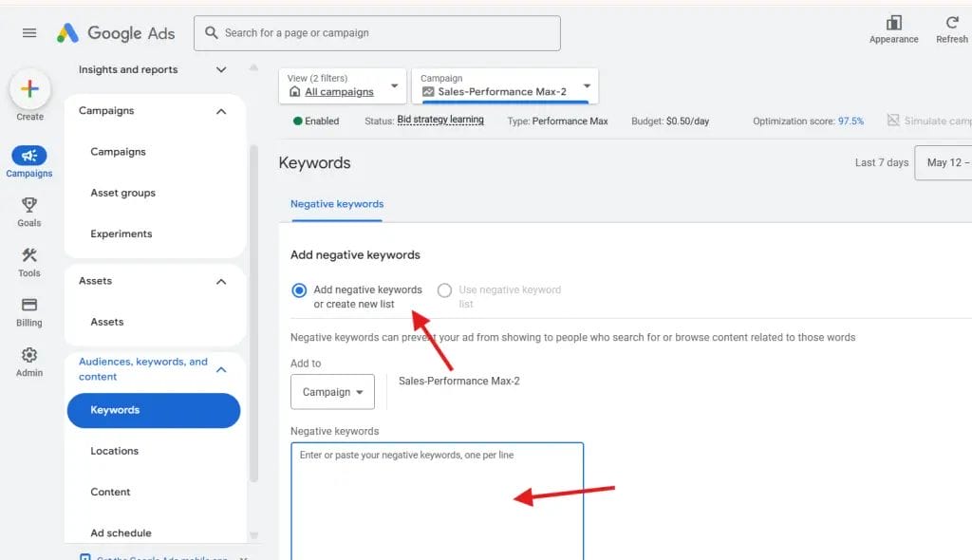Open the Campaign level dropdown under Add to
972x560 pixels.
[x=332, y=391]
